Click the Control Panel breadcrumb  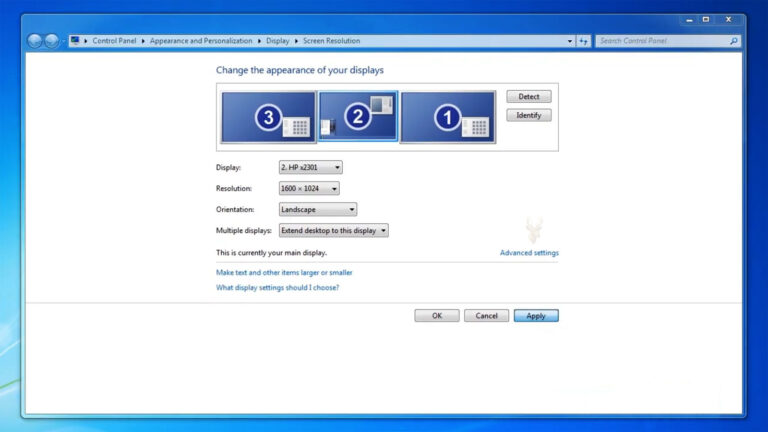(x=114, y=41)
